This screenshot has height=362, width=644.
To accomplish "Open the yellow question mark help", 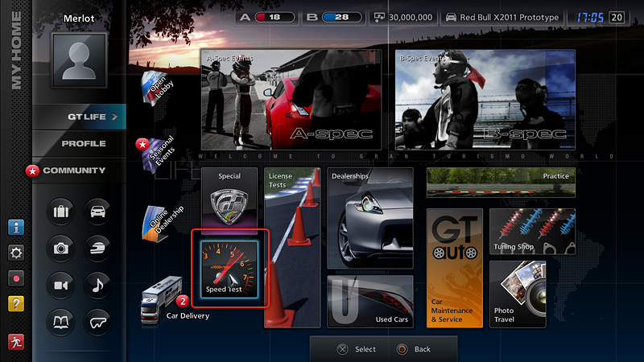I will [16, 303].
